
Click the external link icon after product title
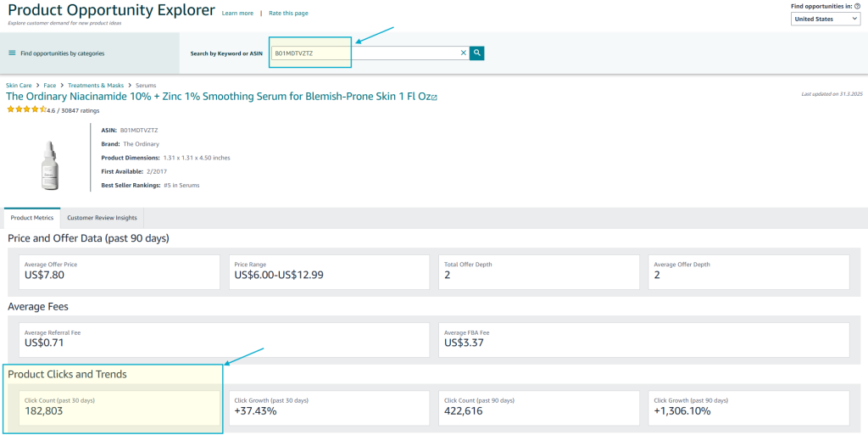(434, 98)
